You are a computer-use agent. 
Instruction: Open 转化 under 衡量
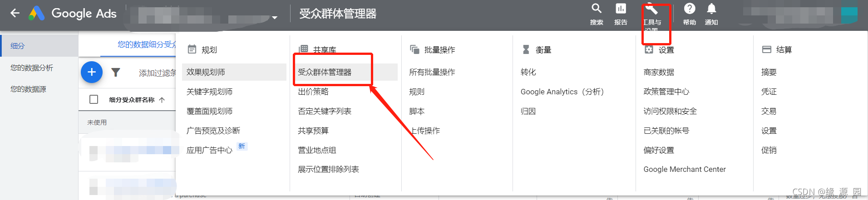point(528,72)
